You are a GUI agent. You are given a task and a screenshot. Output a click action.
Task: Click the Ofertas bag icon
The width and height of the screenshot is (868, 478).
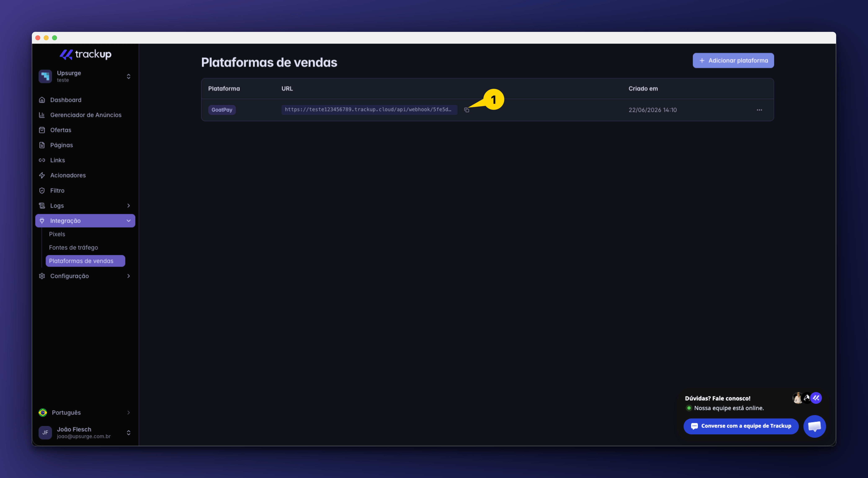42,130
